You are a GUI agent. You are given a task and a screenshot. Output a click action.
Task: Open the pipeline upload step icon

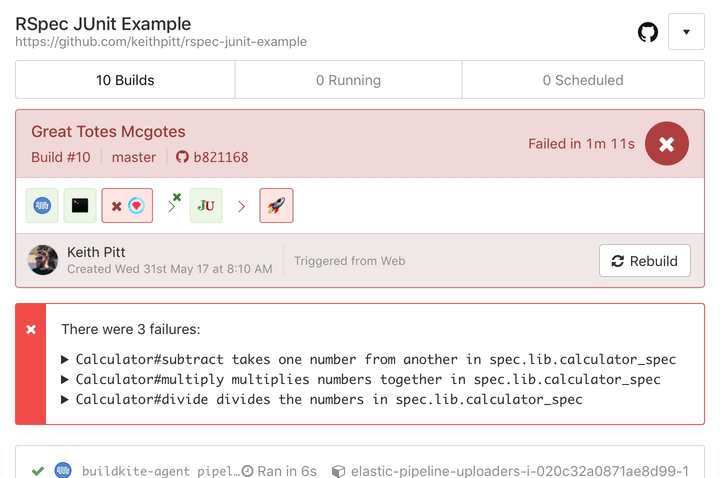[x=42, y=206]
